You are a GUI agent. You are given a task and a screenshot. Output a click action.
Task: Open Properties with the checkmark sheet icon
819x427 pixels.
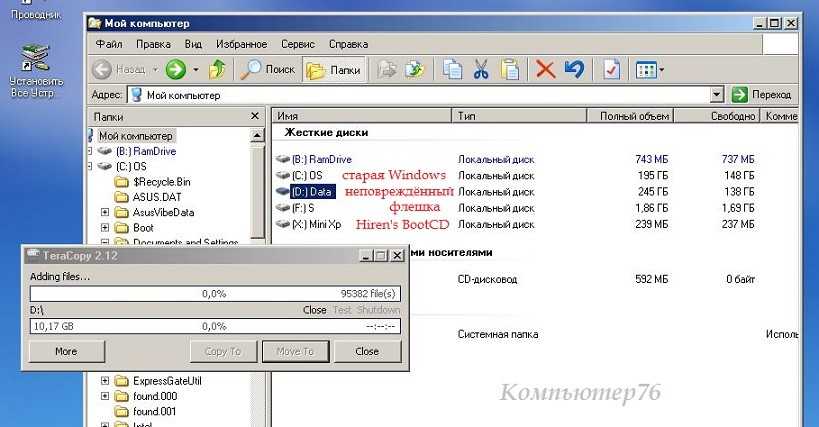tap(611, 69)
